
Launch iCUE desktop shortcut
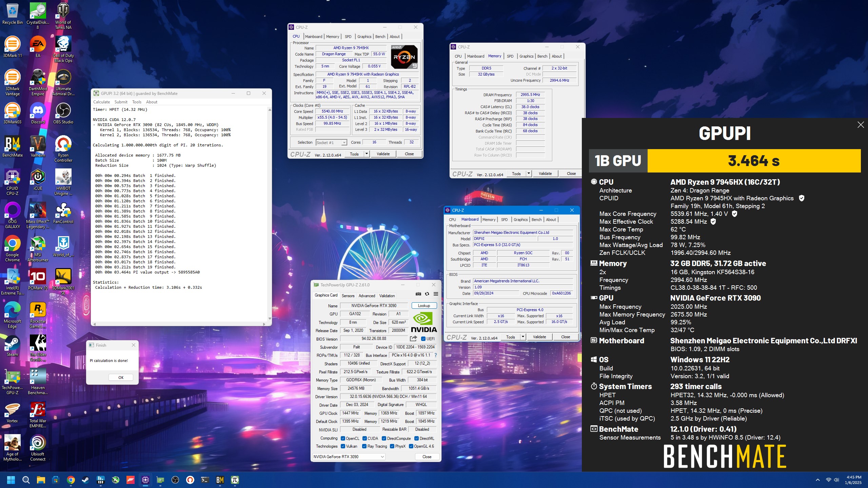[x=38, y=180]
